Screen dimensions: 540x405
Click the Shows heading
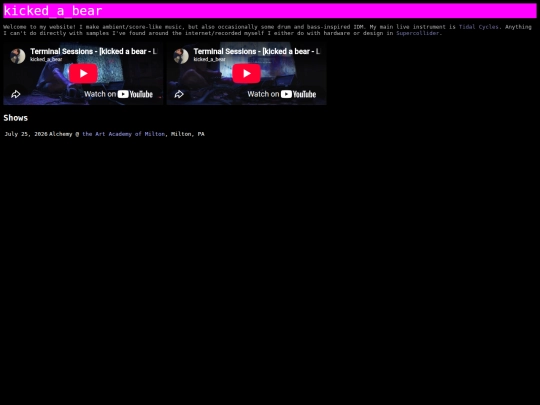point(15,118)
